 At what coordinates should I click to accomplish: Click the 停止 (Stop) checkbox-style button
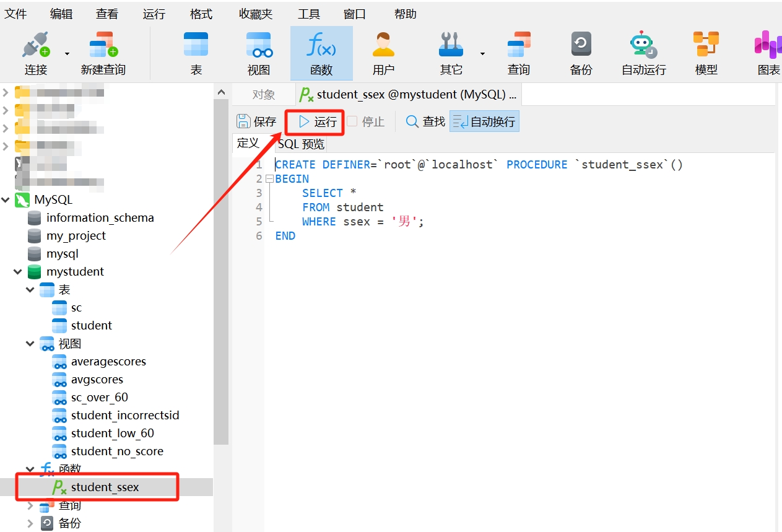(365, 121)
